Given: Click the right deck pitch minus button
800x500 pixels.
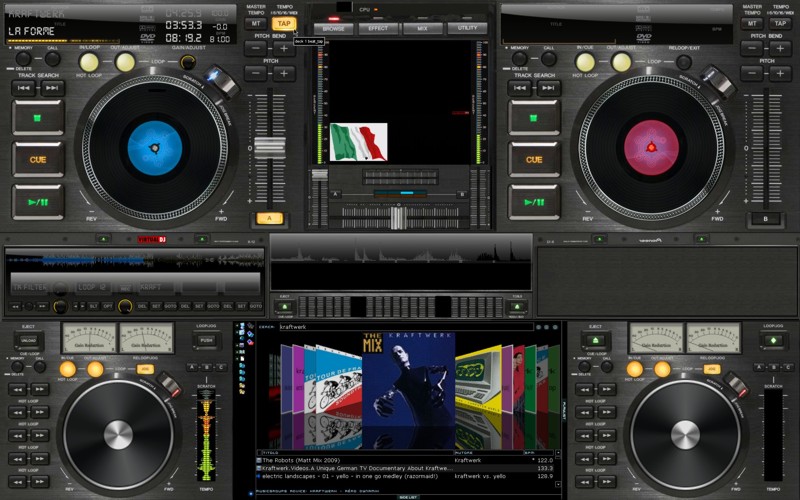Looking at the screenshot, I should click(x=752, y=74).
